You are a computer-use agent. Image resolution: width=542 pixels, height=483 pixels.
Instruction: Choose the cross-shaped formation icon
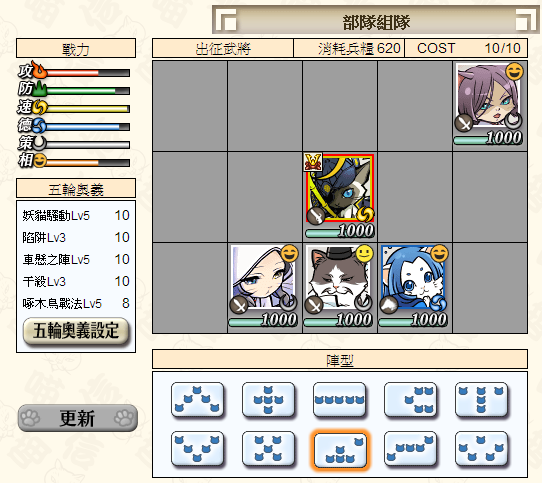[268, 399]
